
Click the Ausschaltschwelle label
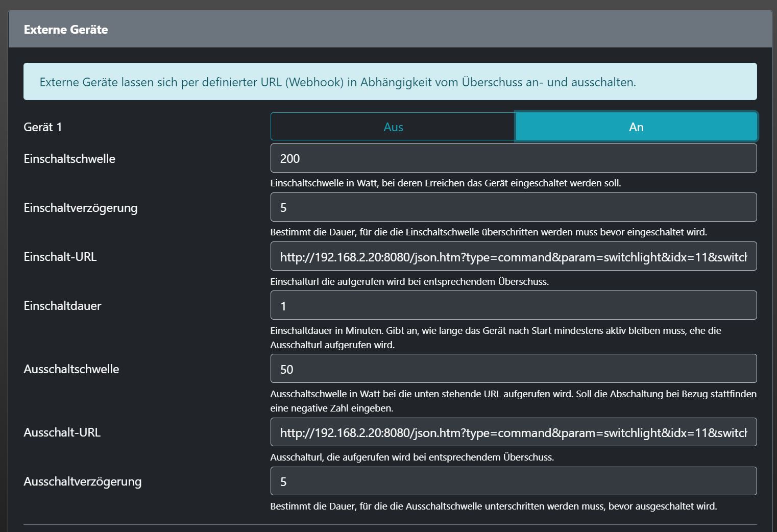pyautogui.click(x=71, y=369)
